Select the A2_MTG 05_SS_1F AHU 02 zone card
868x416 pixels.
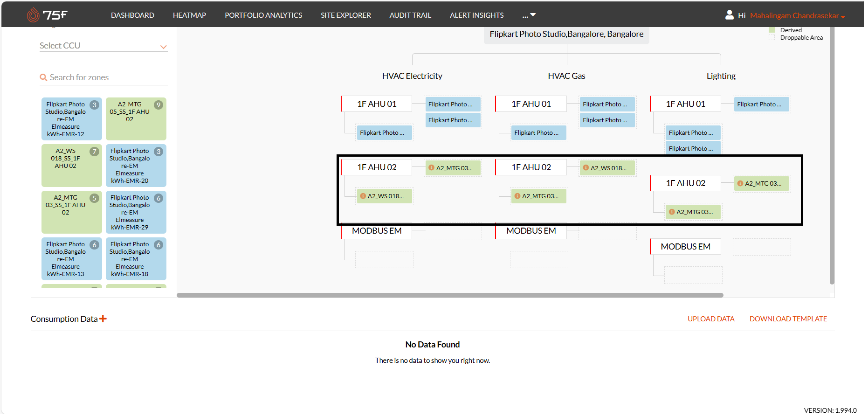136,119
